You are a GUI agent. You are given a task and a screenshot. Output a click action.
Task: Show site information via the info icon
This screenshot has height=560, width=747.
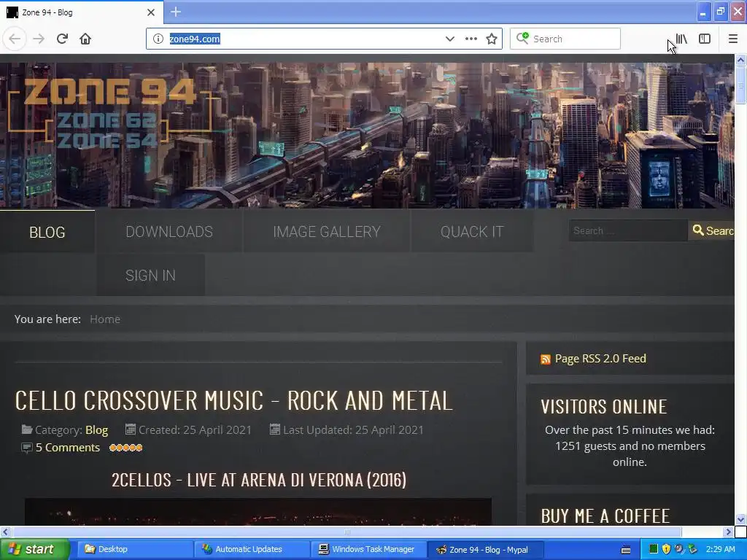point(158,39)
